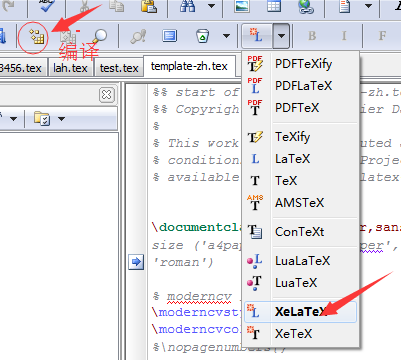Click the scissors Cut icon
401x360 pixels.
tap(85, 6)
